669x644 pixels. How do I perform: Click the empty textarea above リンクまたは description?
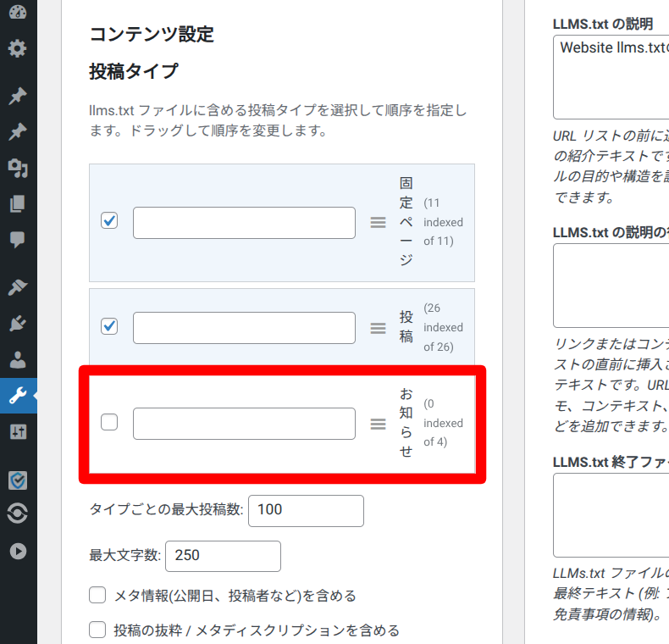(x=611, y=286)
